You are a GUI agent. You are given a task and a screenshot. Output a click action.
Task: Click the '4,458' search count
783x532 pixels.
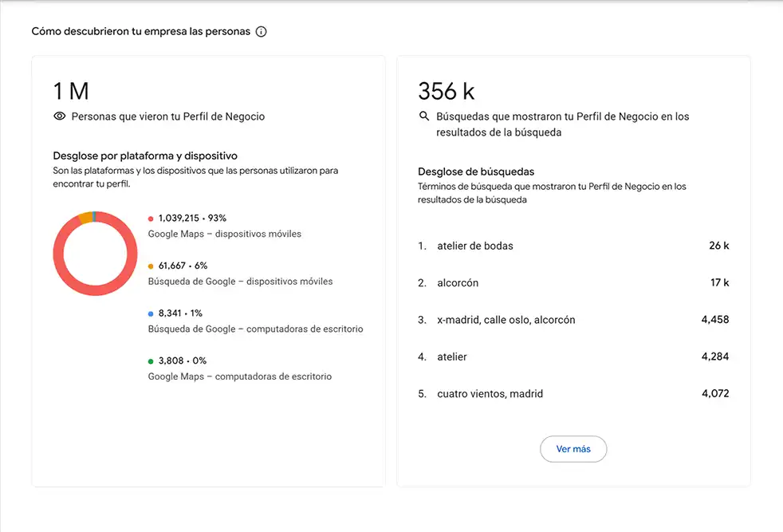[715, 319]
